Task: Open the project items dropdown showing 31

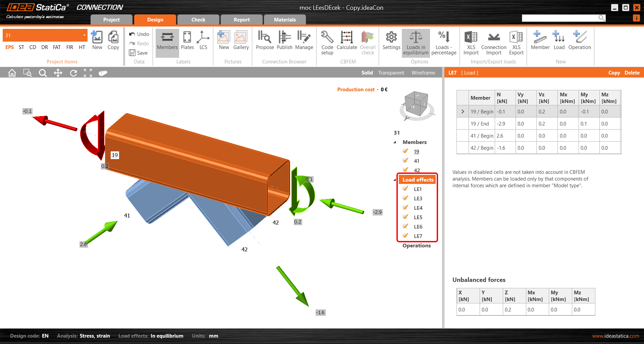Action: tap(84, 35)
